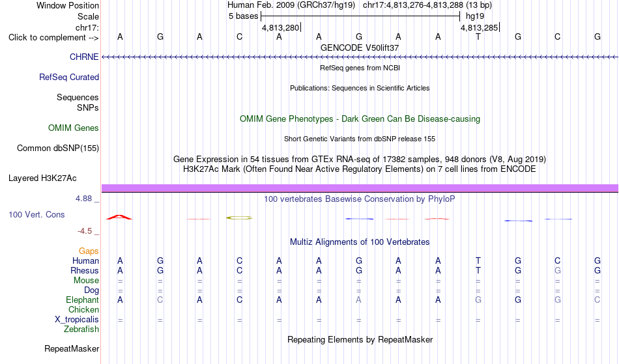
Task: Click 'Short Genetic Variants from dbSNP release 155'
Action: (x=360, y=139)
